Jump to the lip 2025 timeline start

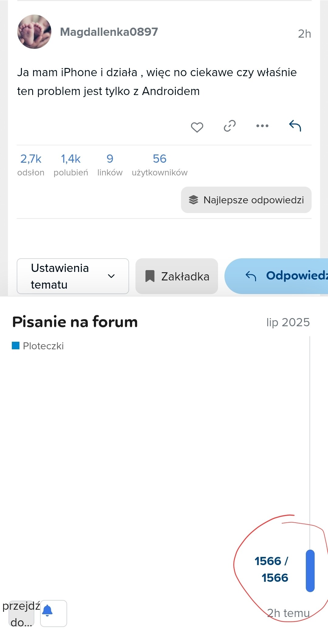[288, 322]
